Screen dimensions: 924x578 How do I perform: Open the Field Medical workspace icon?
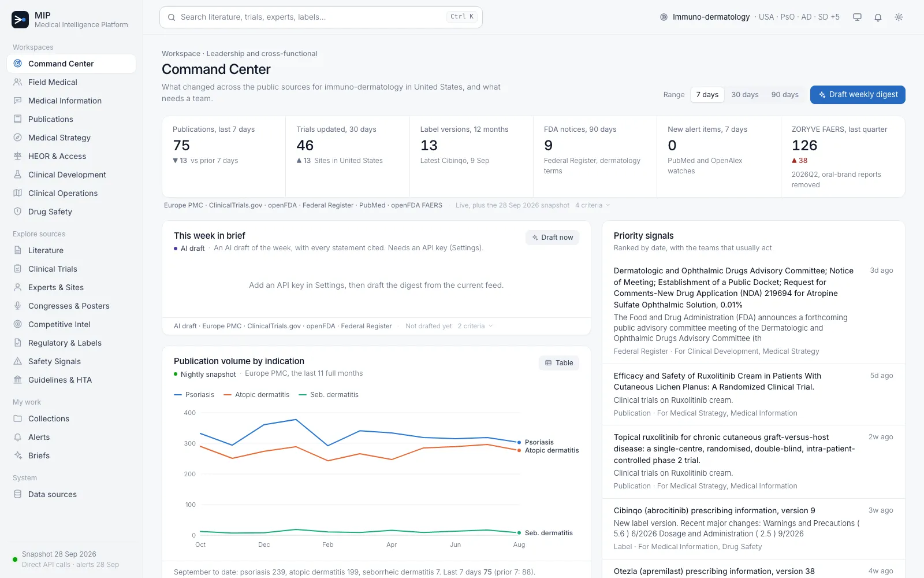[18, 82]
